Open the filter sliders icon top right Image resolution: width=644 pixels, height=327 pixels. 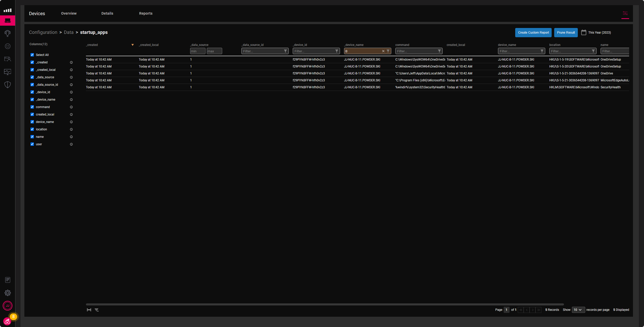pyautogui.click(x=625, y=13)
